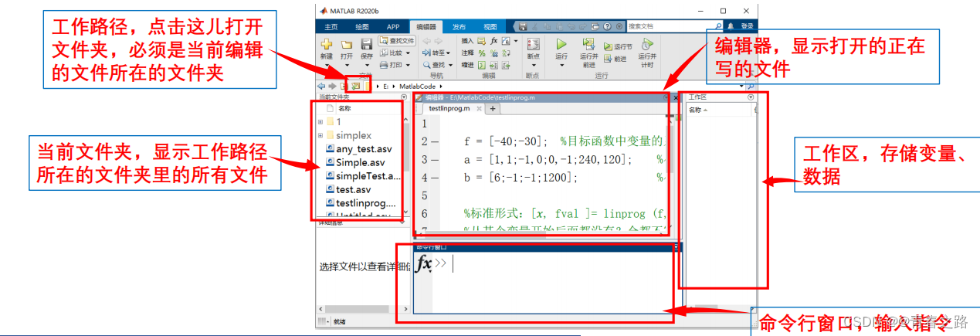Click the 查找文件 find files button

pyautogui.click(x=398, y=40)
